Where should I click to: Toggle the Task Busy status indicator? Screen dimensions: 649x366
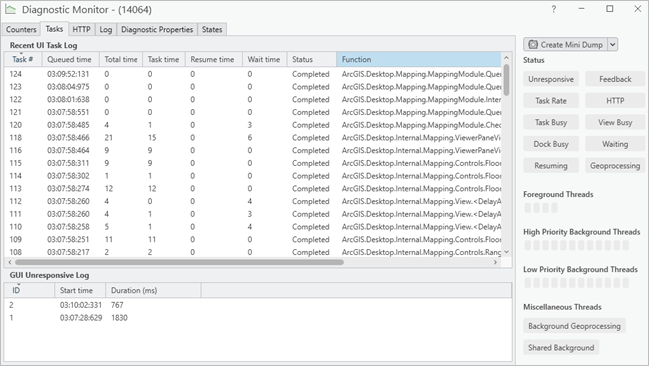pyautogui.click(x=551, y=122)
